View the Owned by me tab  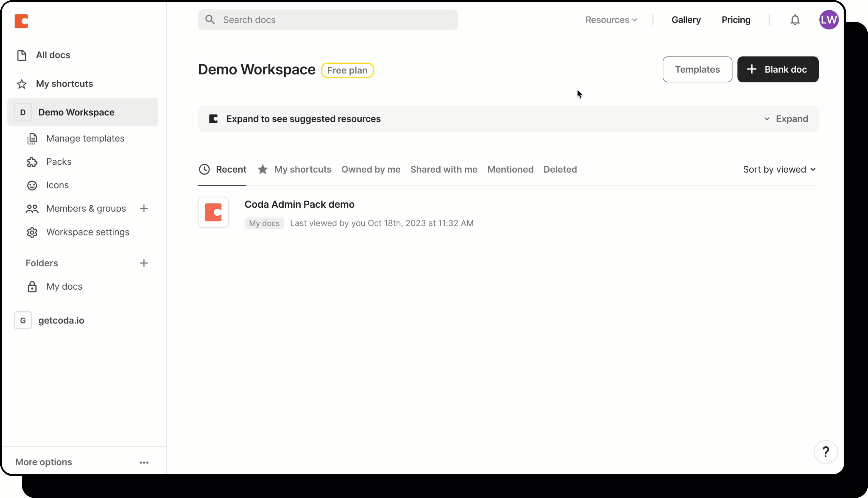click(371, 169)
